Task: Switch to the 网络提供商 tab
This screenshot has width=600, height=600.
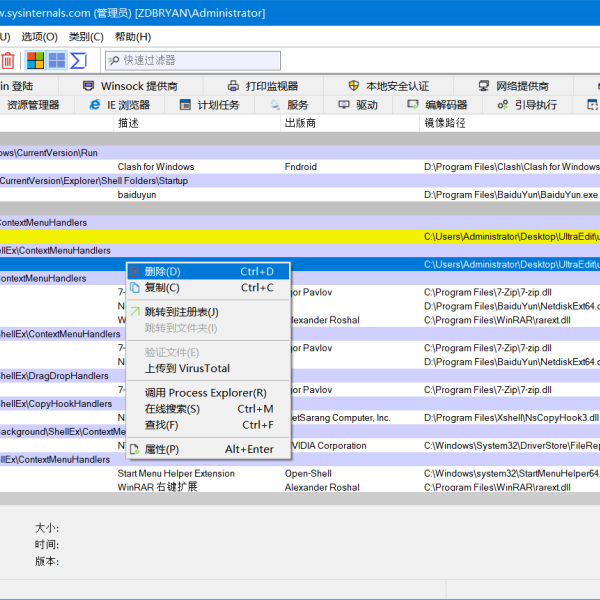Action: pos(513,86)
